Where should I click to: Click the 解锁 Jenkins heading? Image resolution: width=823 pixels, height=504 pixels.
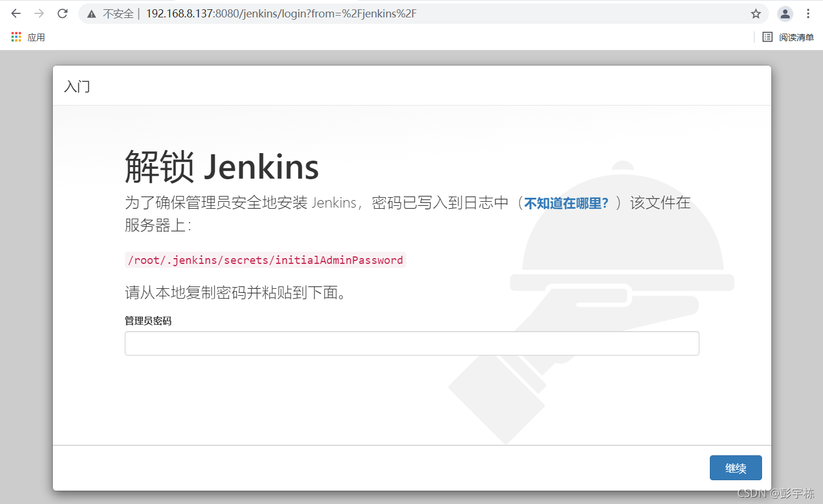(222, 167)
